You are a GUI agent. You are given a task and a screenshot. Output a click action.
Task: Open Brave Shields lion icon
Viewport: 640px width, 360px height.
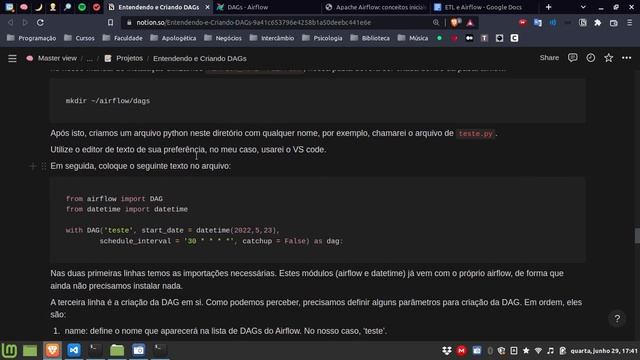[454, 23]
